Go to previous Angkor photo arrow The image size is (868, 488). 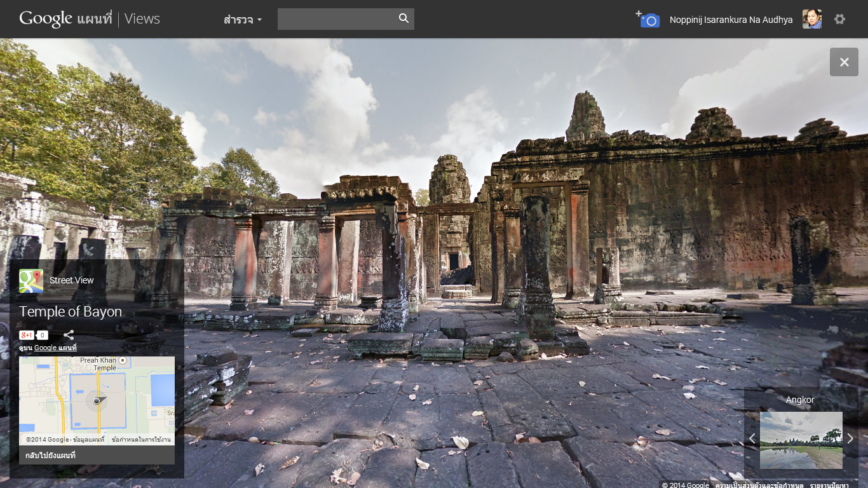[x=752, y=438]
